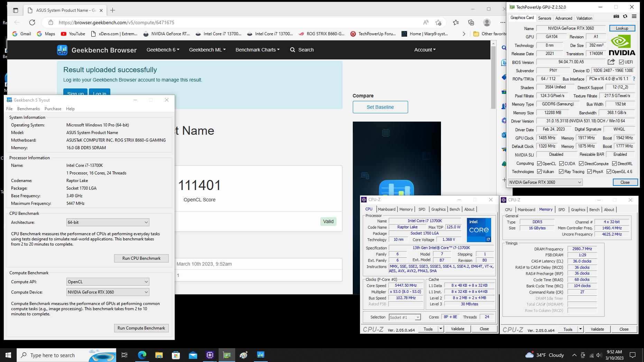
Task: Click the YouTube bookmark icon
Action: 64,34
